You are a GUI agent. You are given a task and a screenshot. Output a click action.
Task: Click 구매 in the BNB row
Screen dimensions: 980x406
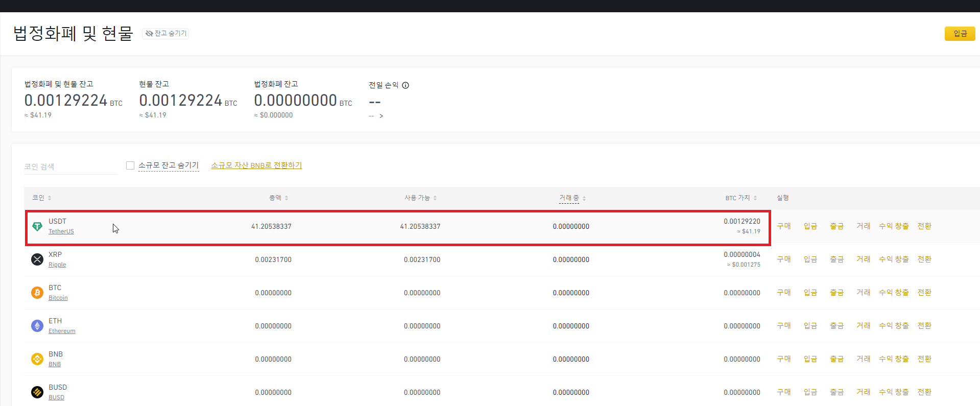point(784,359)
